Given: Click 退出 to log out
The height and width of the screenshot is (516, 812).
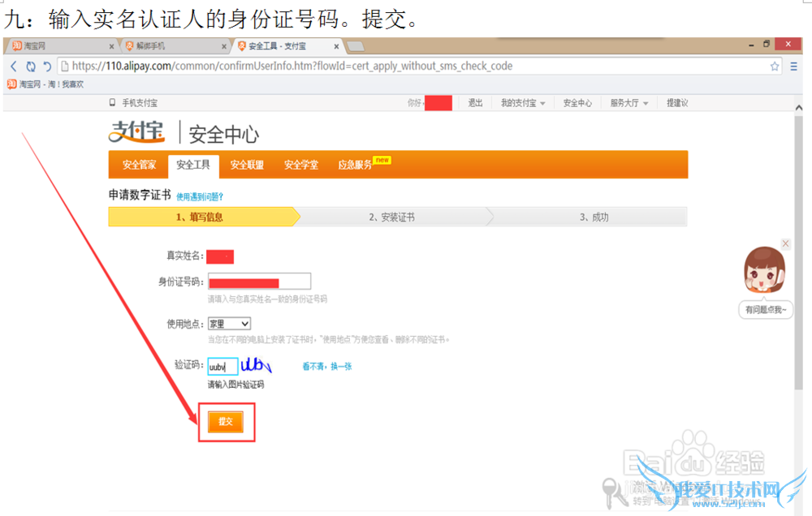Looking at the screenshot, I should coord(475,103).
